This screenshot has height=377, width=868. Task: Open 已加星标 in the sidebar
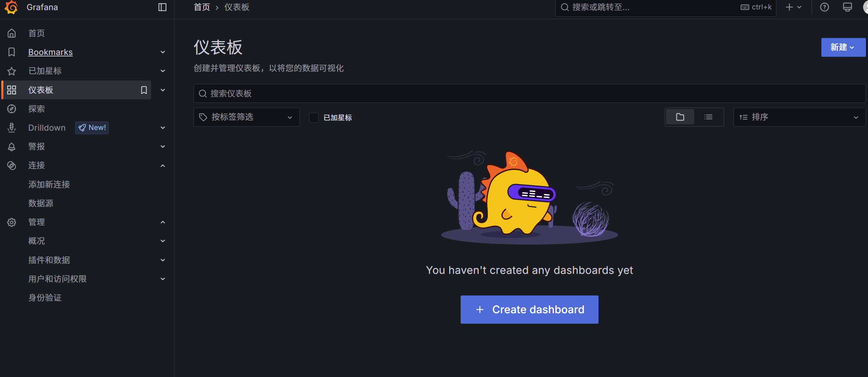coord(45,71)
